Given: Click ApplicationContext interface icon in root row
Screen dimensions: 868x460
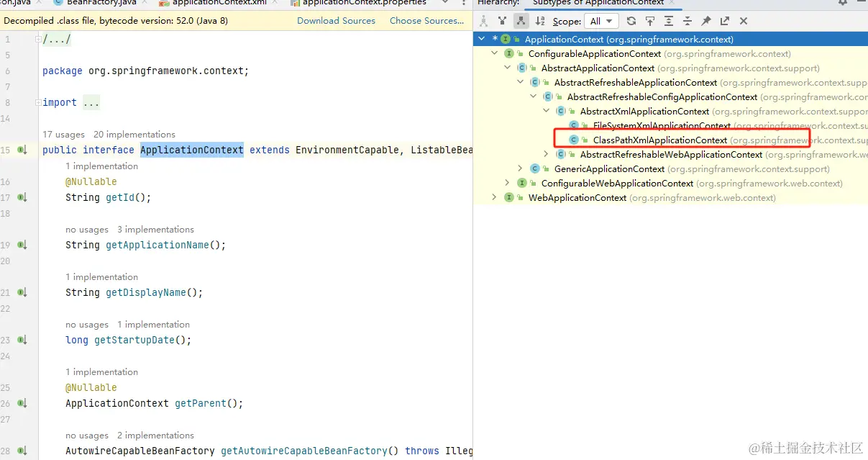Looking at the screenshot, I should point(506,39).
